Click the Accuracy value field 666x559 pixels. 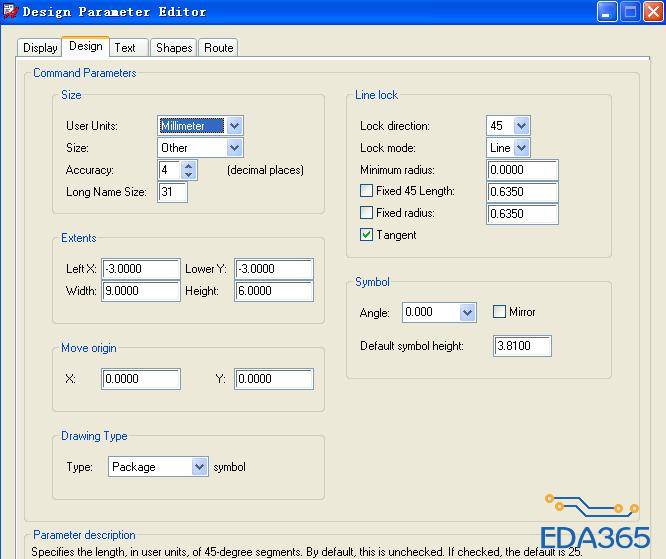[169, 170]
